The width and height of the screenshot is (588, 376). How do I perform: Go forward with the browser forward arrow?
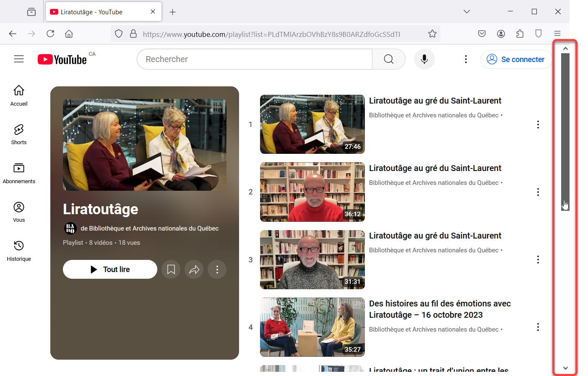(31, 34)
